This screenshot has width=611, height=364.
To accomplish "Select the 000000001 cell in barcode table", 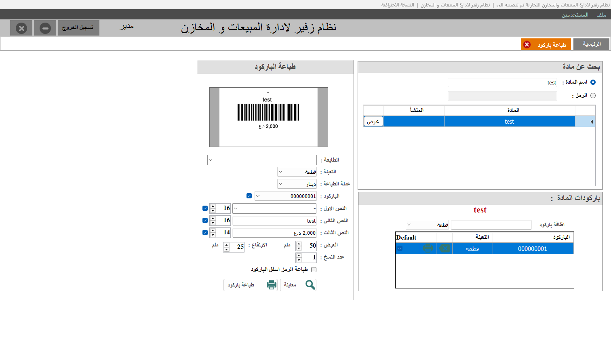I will (533, 248).
